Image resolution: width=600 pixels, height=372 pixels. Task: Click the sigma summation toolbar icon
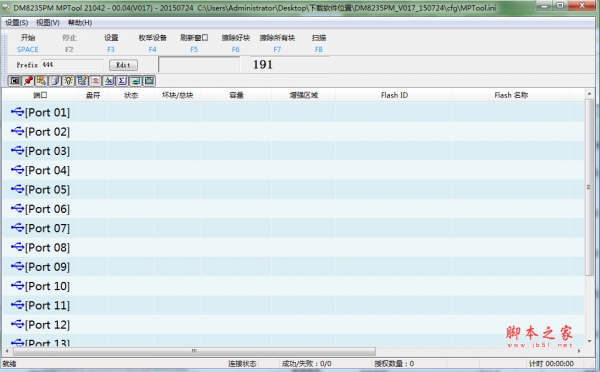click(x=122, y=81)
